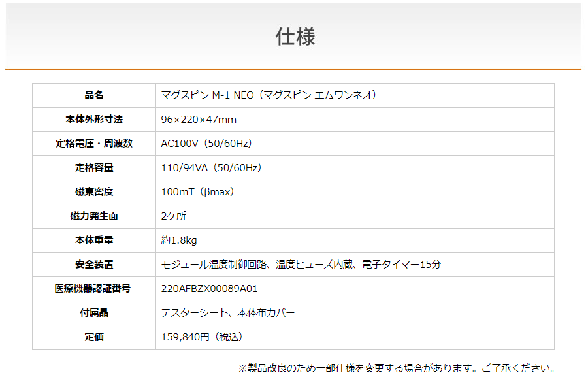Click the value 2ケ所
Viewport: 588px width, 392px height.
pos(174,216)
